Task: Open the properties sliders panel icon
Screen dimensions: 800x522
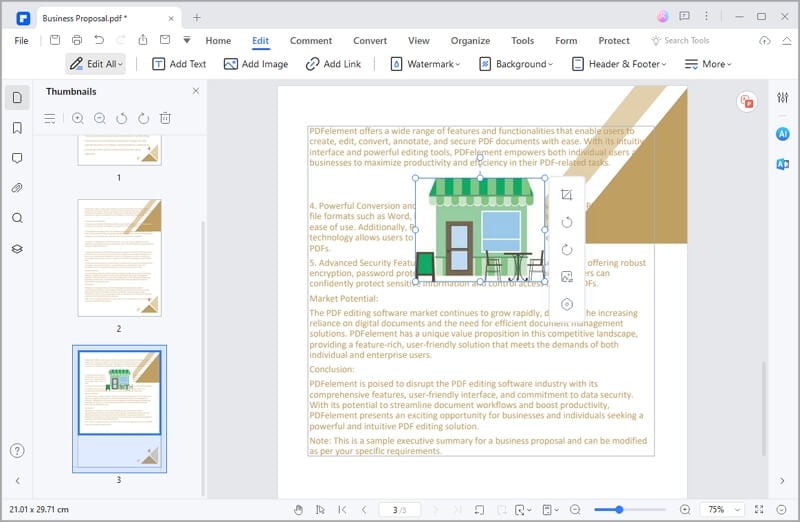Action: (x=782, y=97)
